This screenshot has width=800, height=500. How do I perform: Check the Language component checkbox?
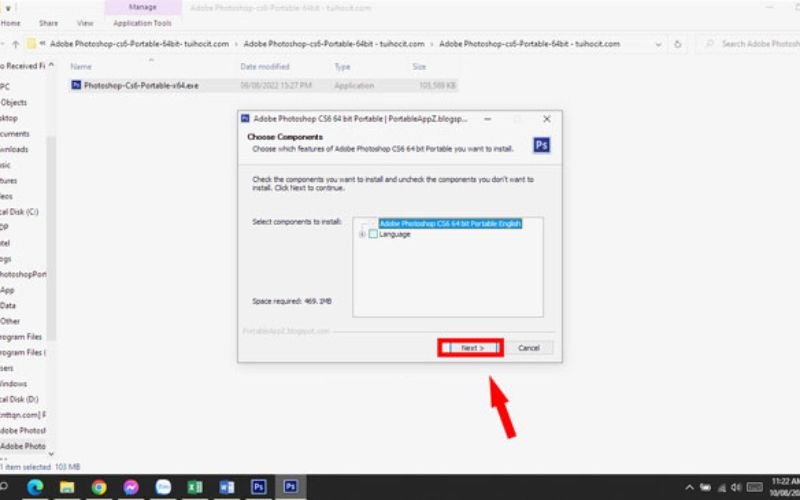(x=373, y=234)
